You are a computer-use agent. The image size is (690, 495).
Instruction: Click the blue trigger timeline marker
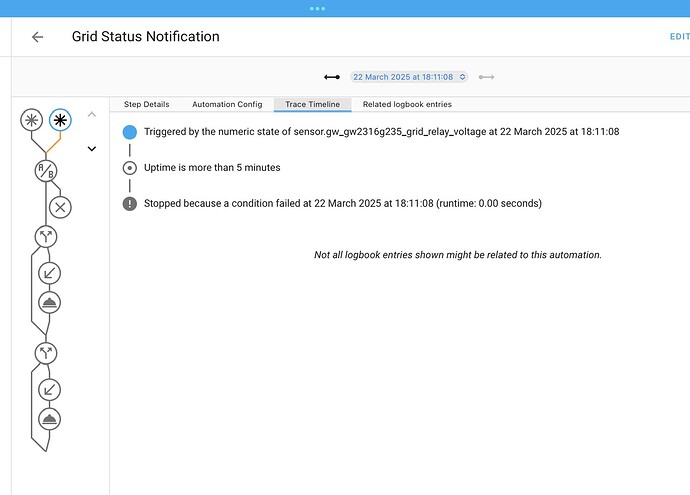(x=129, y=132)
